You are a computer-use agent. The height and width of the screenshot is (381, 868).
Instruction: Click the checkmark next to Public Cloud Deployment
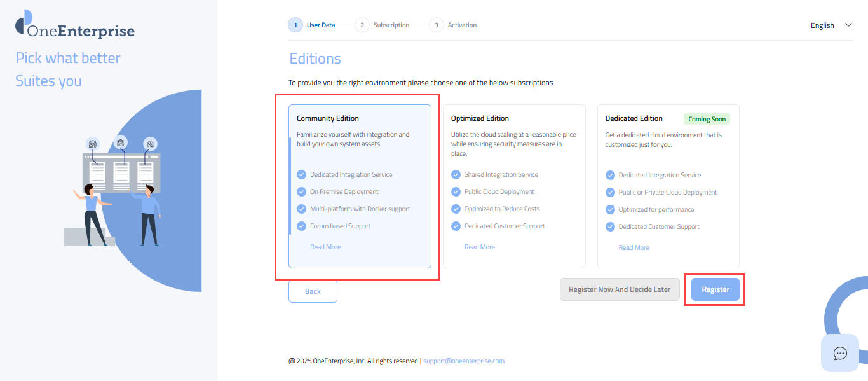[x=456, y=191]
